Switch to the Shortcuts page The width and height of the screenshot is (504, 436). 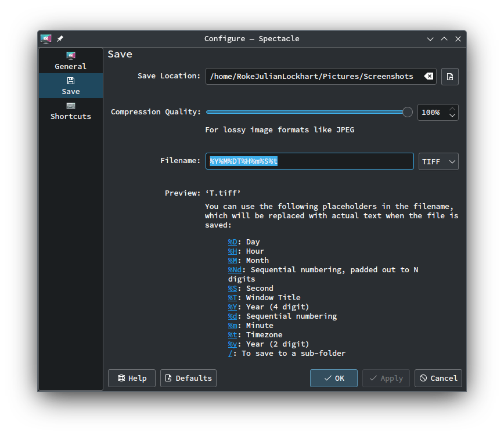pos(71,111)
